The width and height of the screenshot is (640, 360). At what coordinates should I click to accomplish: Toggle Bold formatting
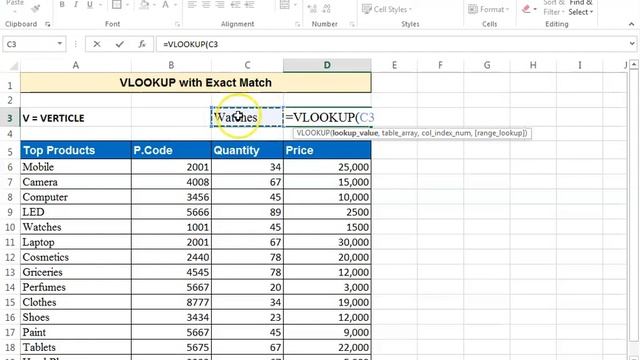pyautogui.click(x=62, y=5)
